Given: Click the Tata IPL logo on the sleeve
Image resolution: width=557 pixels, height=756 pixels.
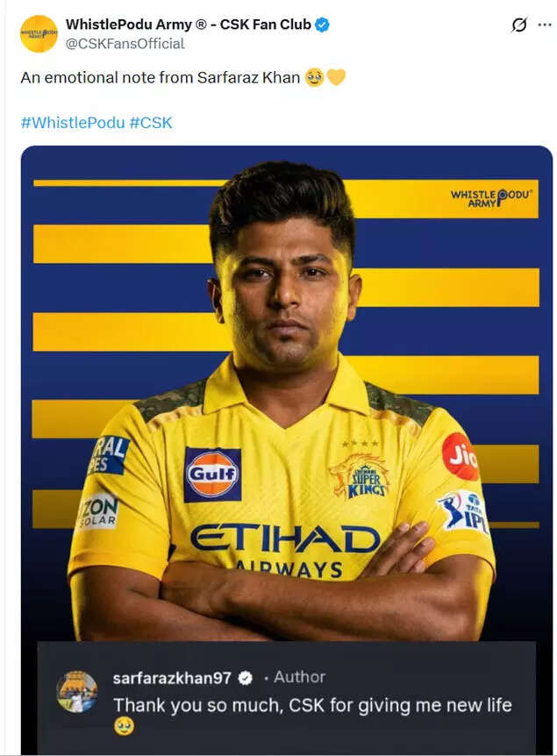Looking at the screenshot, I should 464,512.
